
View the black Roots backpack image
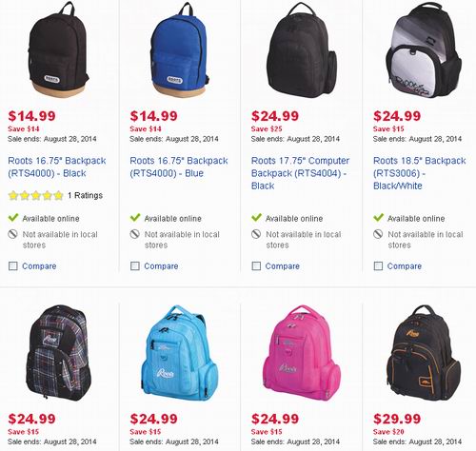click(x=58, y=49)
